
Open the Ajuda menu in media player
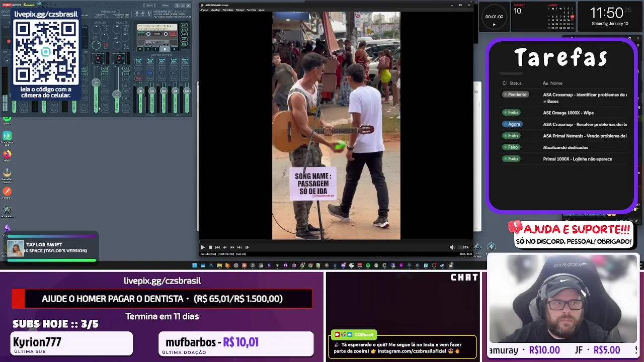click(261, 10)
